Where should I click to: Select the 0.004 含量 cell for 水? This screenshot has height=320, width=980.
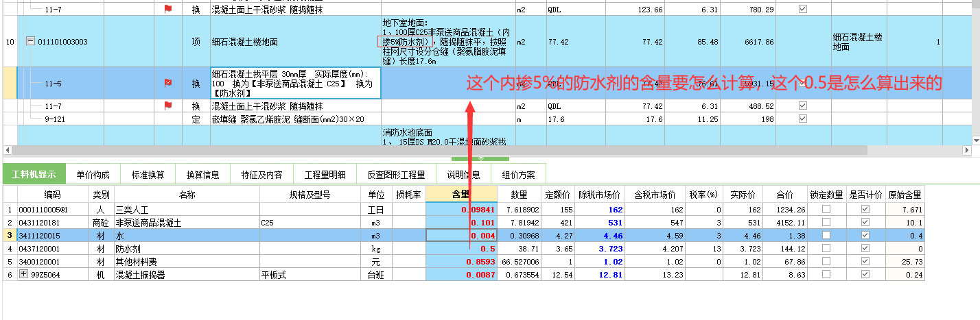click(x=461, y=235)
